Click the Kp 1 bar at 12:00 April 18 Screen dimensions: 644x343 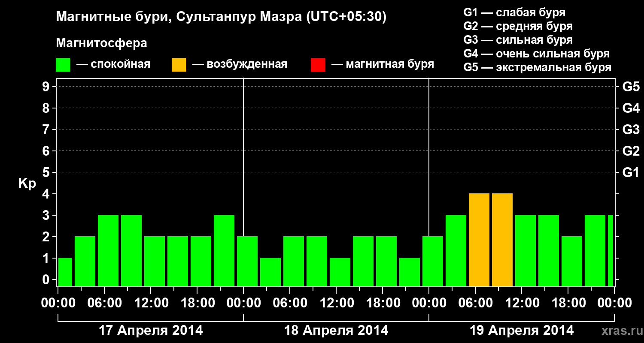(x=340, y=272)
